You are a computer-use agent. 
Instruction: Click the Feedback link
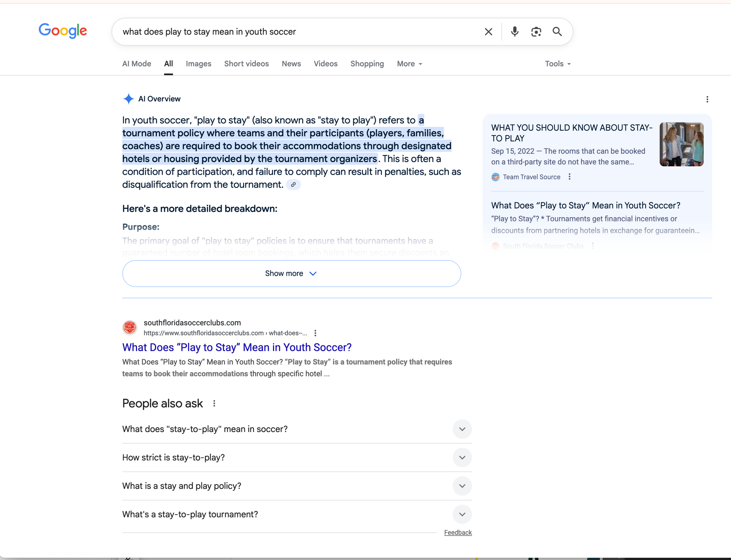click(x=458, y=533)
